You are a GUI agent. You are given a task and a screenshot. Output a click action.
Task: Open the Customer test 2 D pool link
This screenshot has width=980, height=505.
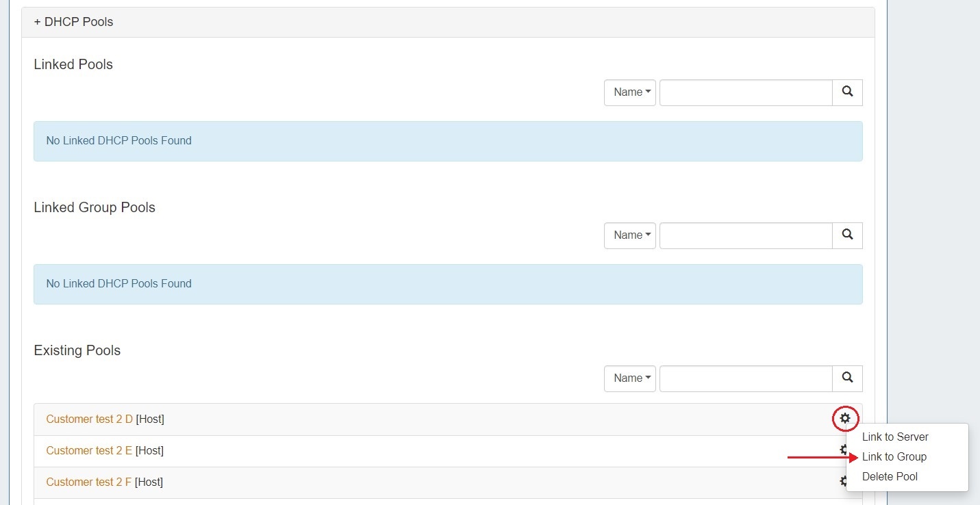[89, 419]
